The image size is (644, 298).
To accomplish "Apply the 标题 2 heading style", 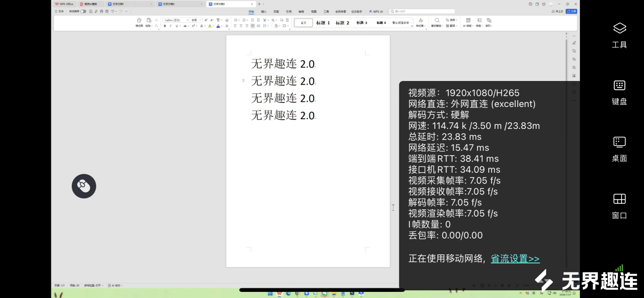I will (x=342, y=23).
